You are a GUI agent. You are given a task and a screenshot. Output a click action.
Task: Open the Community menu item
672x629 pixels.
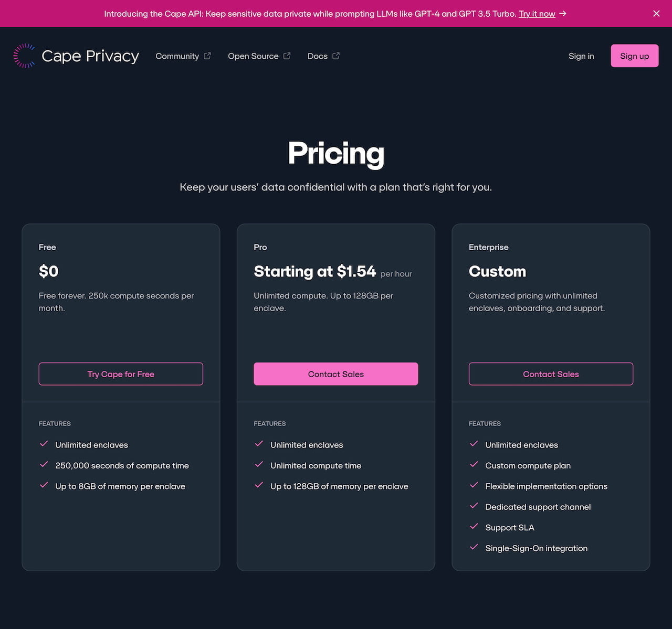coord(177,56)
